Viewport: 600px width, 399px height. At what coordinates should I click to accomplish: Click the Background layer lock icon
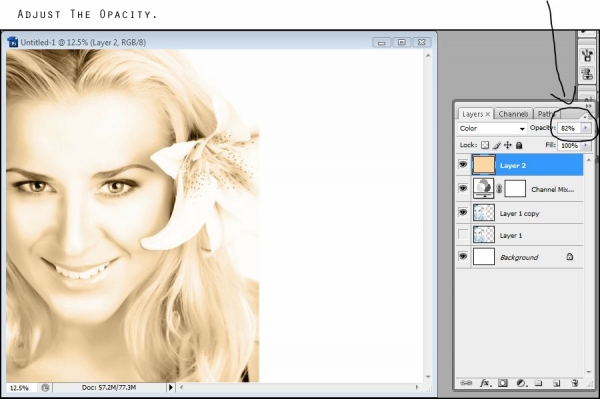[569, 256]
